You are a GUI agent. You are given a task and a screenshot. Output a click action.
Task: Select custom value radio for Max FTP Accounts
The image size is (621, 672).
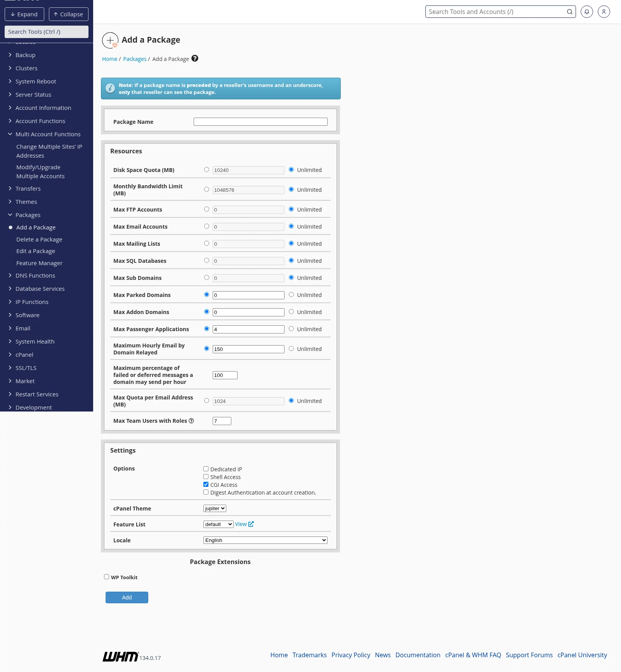(206, 209)
